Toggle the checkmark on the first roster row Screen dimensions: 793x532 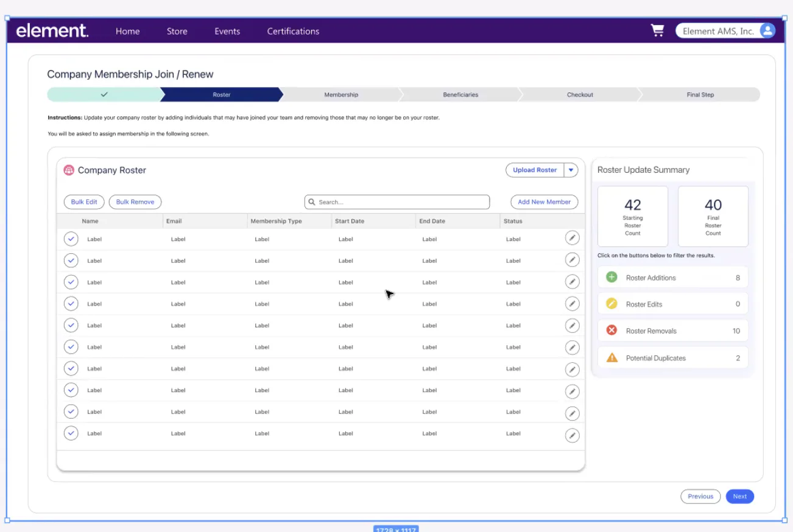(x=71, y=239)
